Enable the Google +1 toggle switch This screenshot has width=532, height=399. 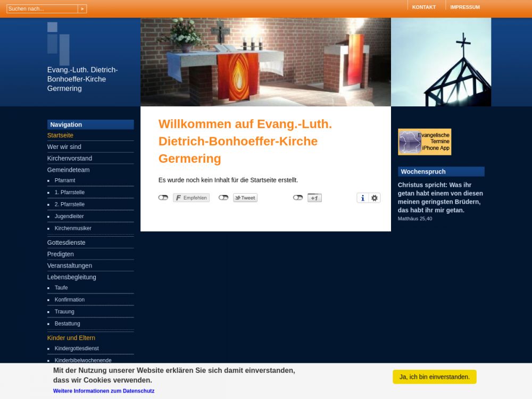pyautogui.click(x=298, y=198)
